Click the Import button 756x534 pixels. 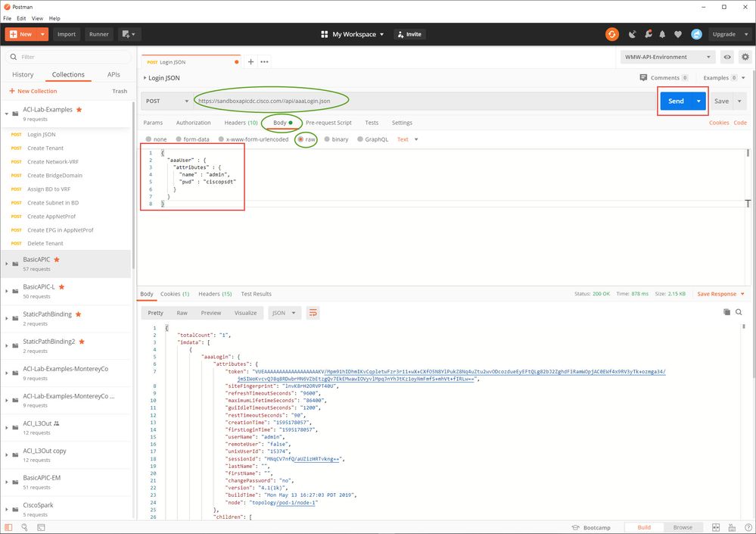click(67, 34)
